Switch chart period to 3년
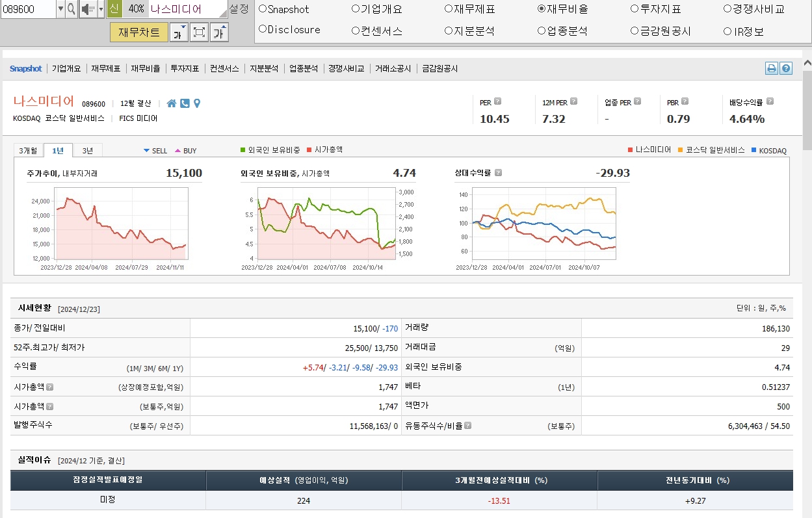This screenshot has width=812, height=518. tap(88, 150)
